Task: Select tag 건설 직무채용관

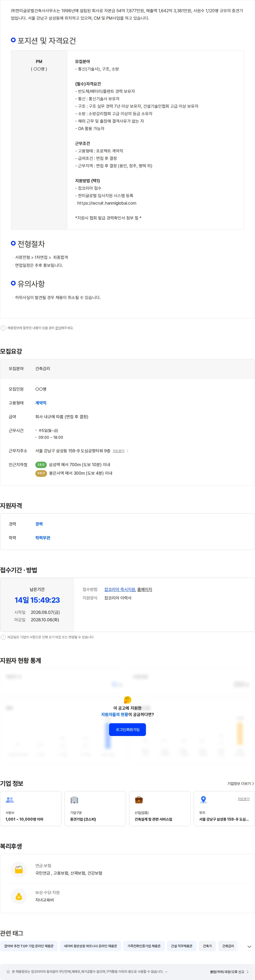Action: point(182,946)
